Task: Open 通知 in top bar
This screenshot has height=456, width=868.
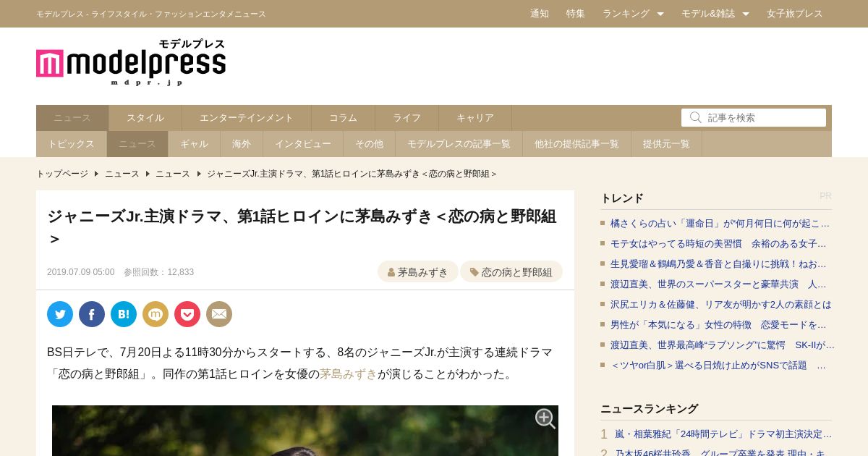Action: click(x=540, y=14)
